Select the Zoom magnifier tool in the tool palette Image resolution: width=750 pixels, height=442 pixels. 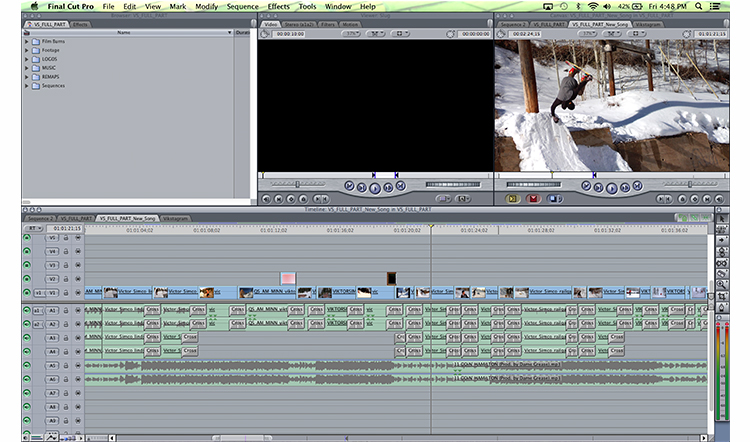click(722, 285)
